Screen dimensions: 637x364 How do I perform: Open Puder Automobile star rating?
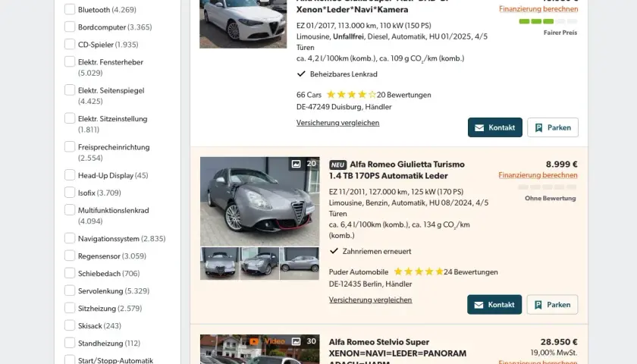coord(419,271)
